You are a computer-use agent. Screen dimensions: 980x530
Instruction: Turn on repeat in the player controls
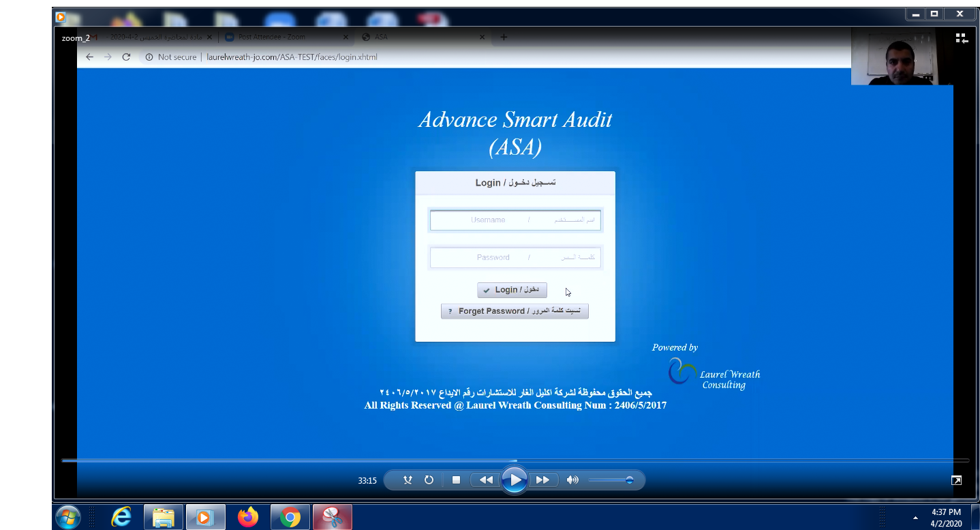(429, 480)
